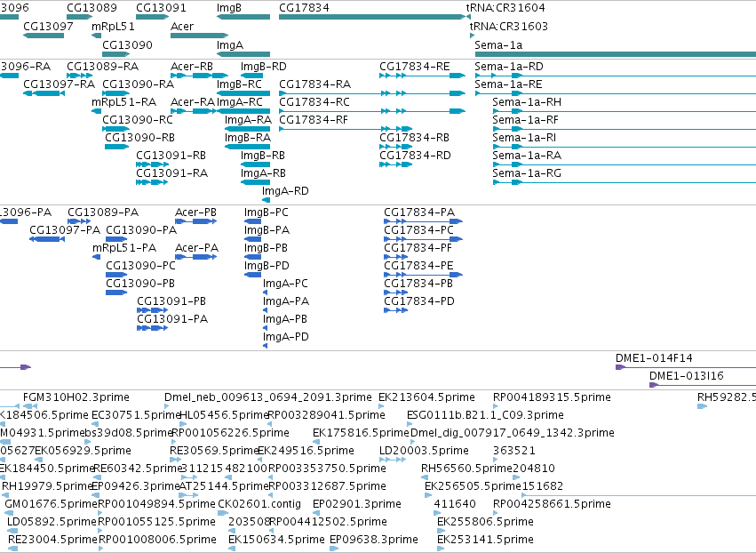Select transcript Sema-1a-RH

coord(527,102)
